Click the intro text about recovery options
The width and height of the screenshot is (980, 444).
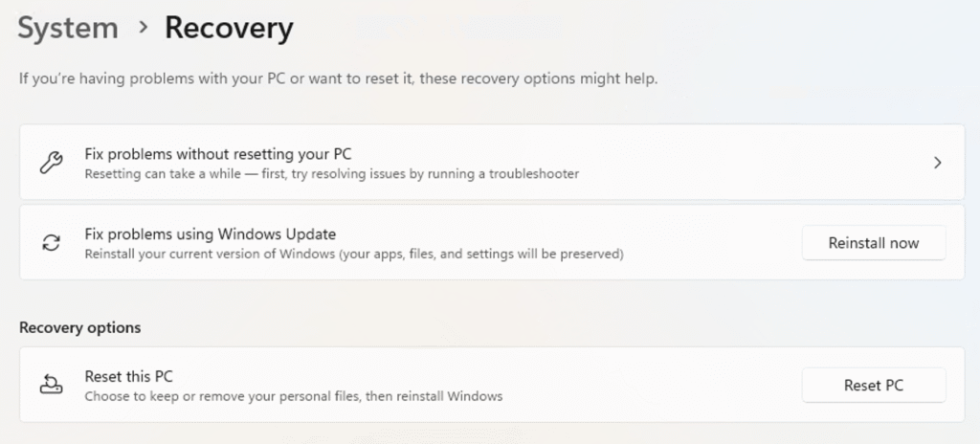coord(338,78)
